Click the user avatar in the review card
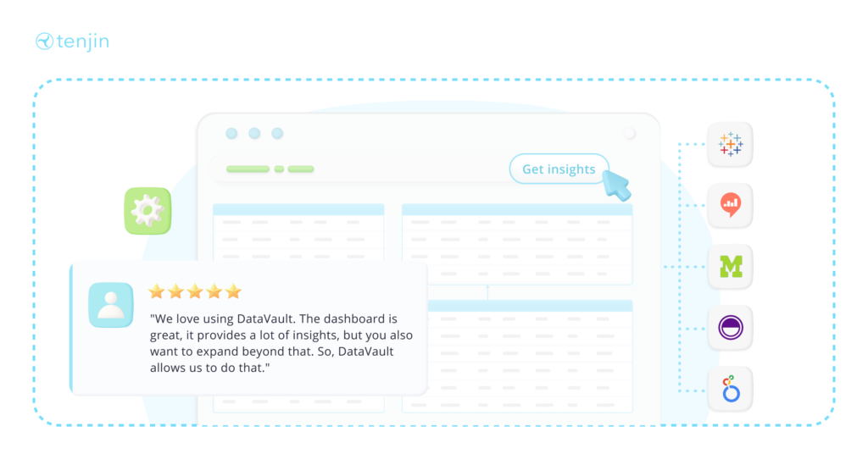Viewport: 868px width, 454px height. 111,305
